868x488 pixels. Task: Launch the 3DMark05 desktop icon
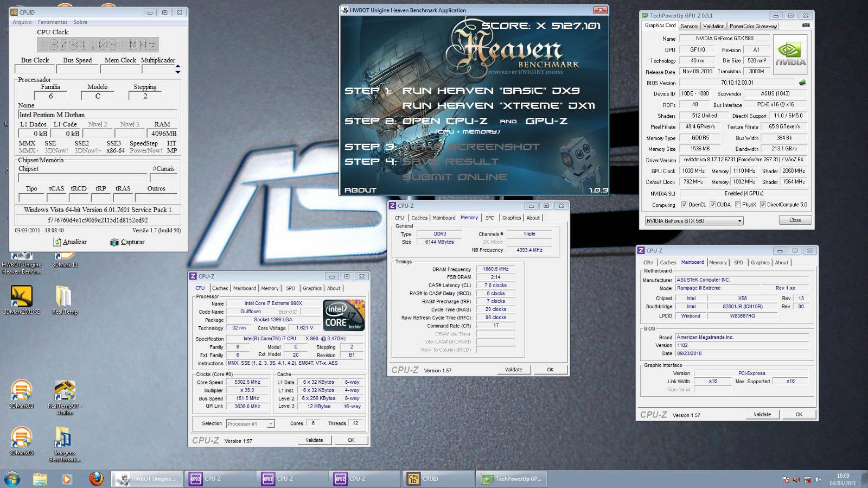22,441
